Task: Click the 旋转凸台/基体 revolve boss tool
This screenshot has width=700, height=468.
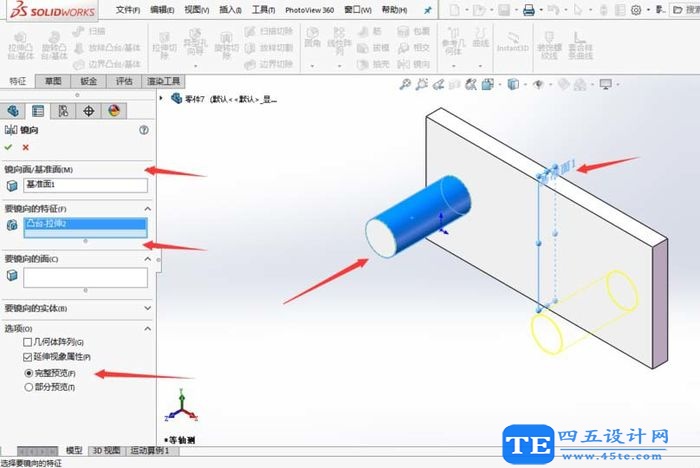Action: pos(54,46)
